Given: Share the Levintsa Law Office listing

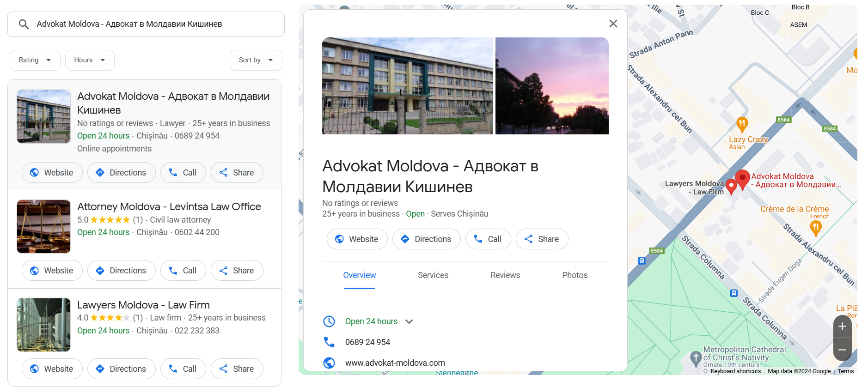Looking at the screenshot, I should click(x=237, y=271).
